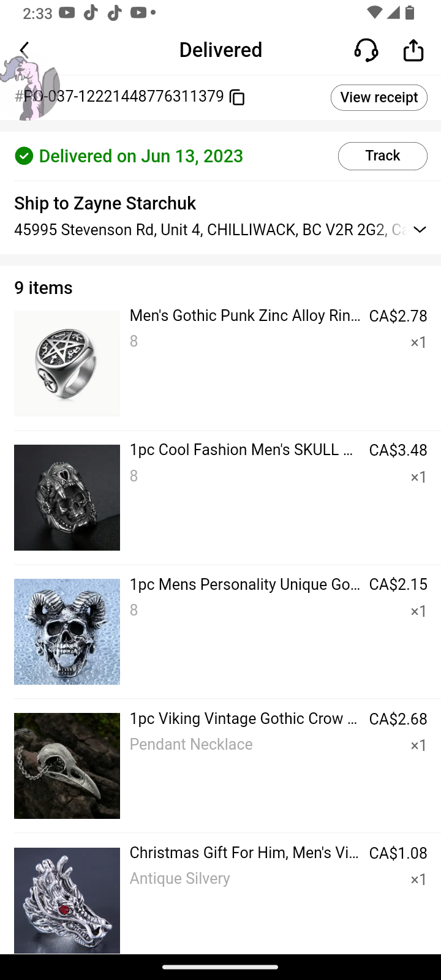Open Christmas Gift For Him item
The width and height of the screenshot is (441, 980).
(x=244, y=853)
